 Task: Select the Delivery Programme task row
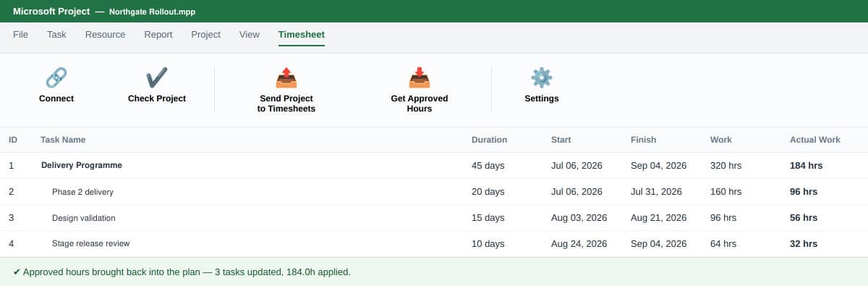[x=434, y=165]
